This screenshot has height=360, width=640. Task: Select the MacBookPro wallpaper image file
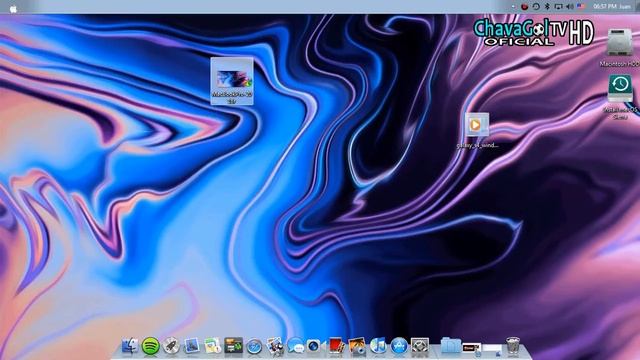[232, 81]
